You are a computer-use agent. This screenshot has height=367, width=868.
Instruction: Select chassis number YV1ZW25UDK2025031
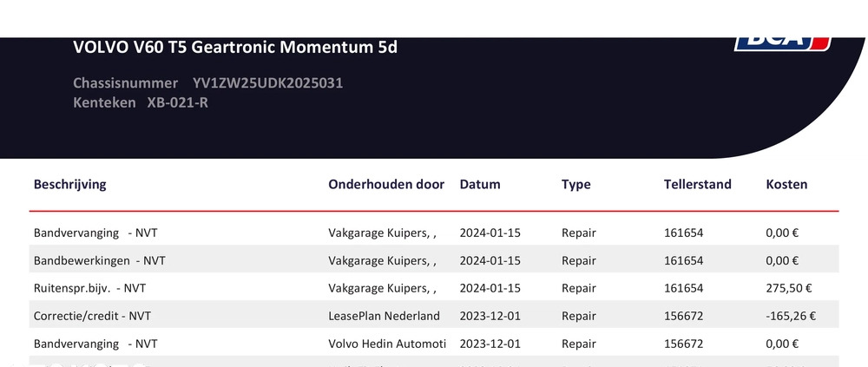click(267, 83)
